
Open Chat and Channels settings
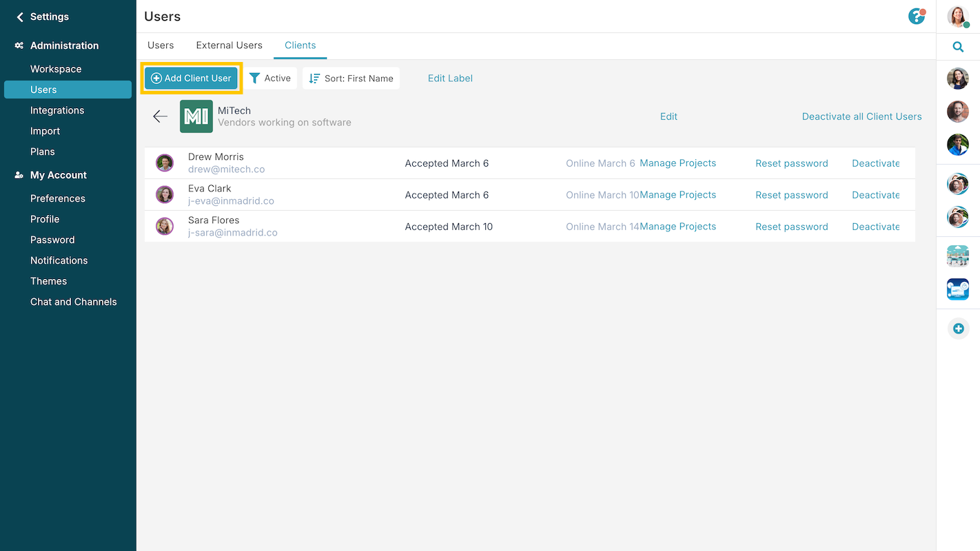click(x=74, y=302)
